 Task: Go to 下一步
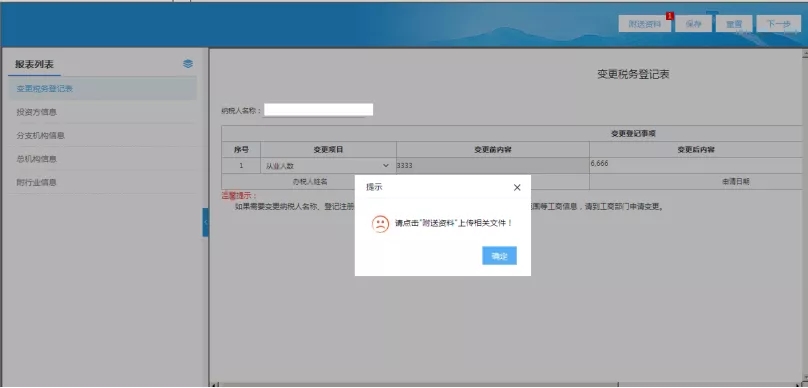pos(779,24)
